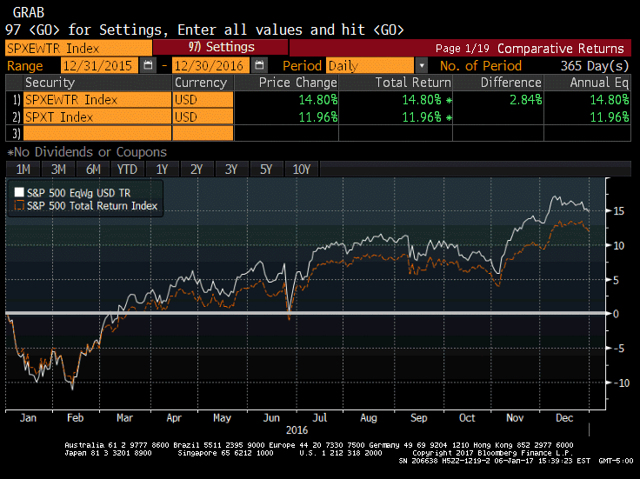Click the S&P 500 EqWg USD TR legend label
640x479 pixels.
point(79,193)
